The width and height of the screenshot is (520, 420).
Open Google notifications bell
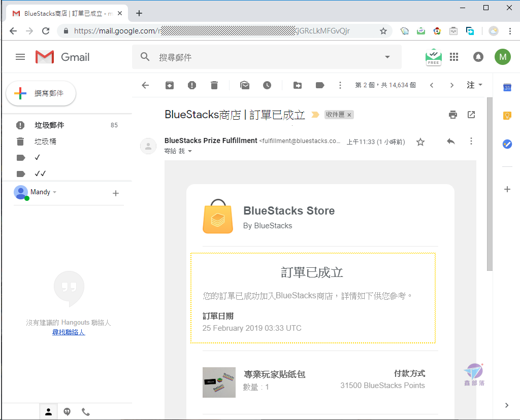(x=478, y=57)
